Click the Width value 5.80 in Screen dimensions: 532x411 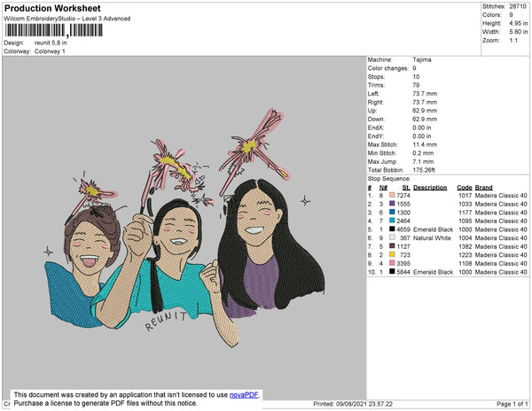[519, 32]
